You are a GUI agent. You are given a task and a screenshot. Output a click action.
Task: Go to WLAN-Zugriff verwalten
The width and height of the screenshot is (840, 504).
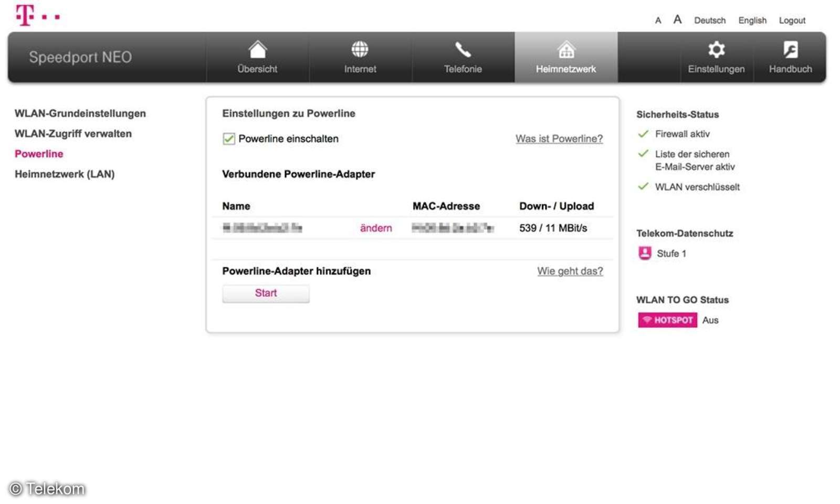click(x=73, y=133)
